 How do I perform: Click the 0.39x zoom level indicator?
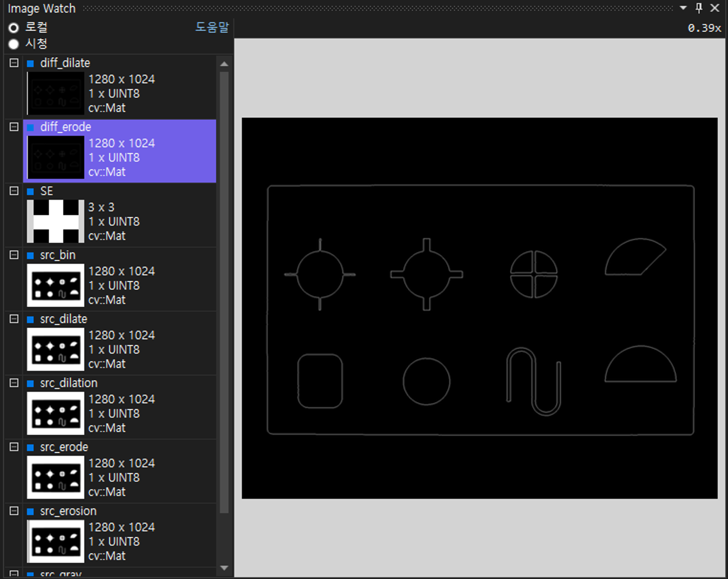704,28
